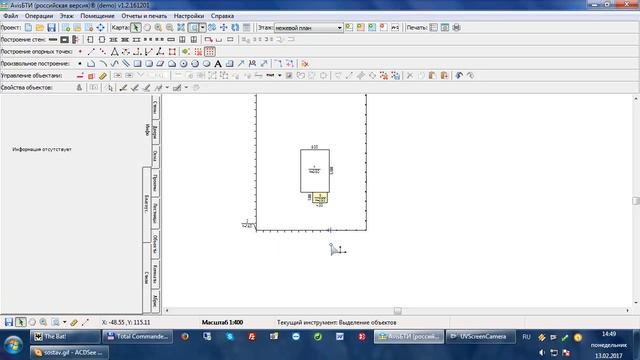Viewport: 640px width, 360px height.
Task: Select the arc curve drawing tool
Action: (x=103, y=64)
